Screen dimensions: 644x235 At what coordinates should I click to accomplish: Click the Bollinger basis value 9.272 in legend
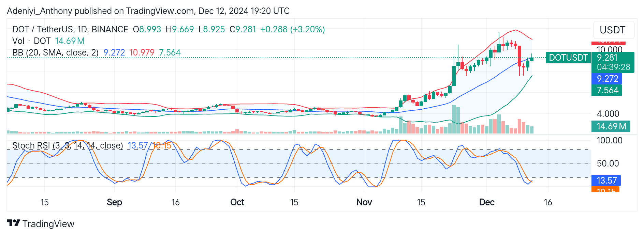click(114, 52)
